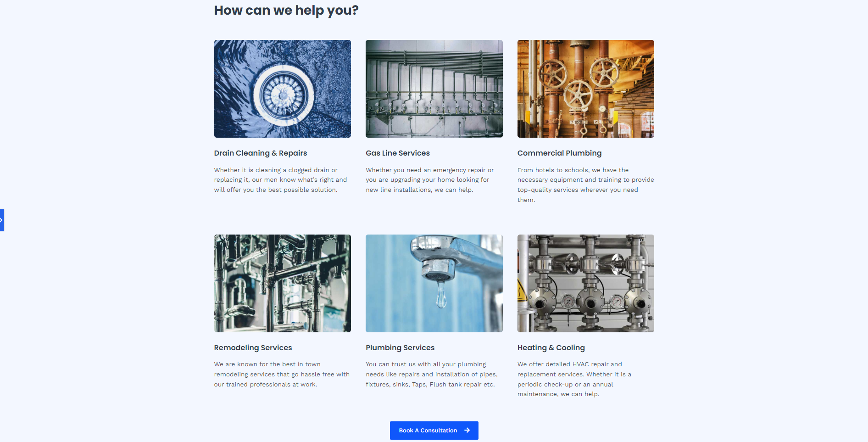Viewport: 868px width, 442px height.
Task: Expand the blue side panel arrow
Action: (2, 220)
